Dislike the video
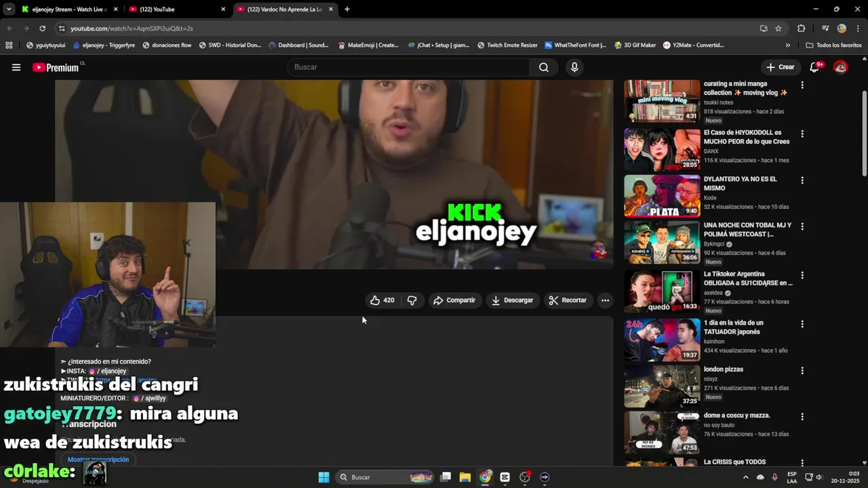This screenshot has width=868, height=488. (412, 300)
